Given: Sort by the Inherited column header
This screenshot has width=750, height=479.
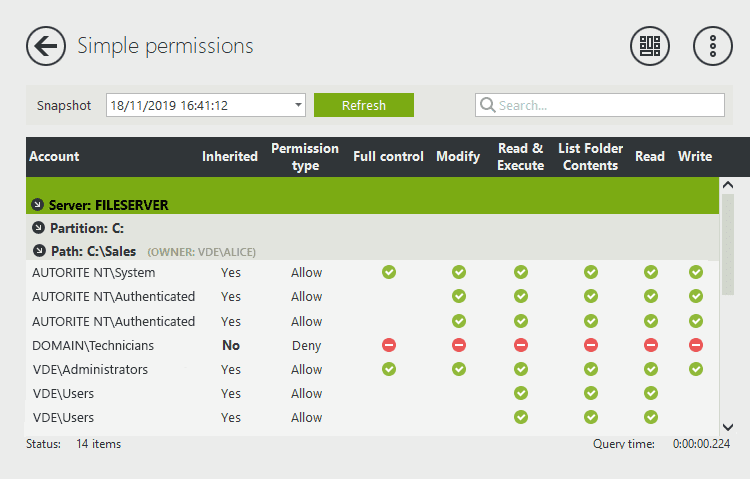Looking at the screenshot, I should coord(230,156).
